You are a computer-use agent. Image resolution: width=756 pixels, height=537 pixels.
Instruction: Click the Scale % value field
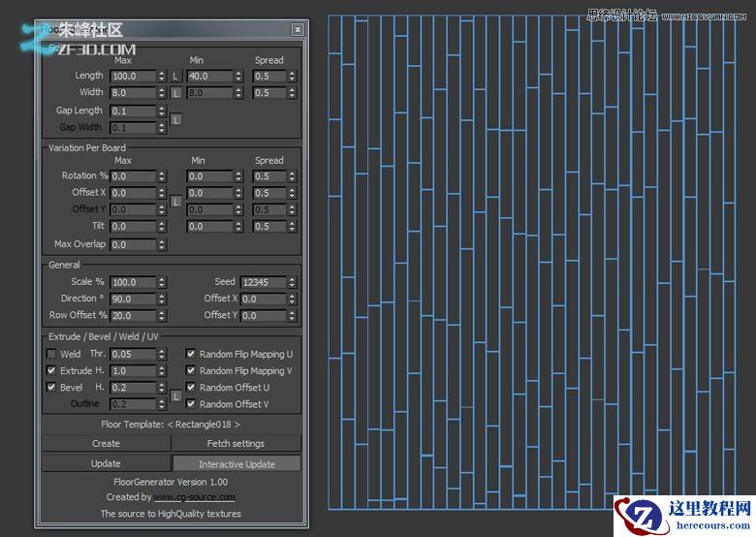pyautogui.click(x=134, y=282)
